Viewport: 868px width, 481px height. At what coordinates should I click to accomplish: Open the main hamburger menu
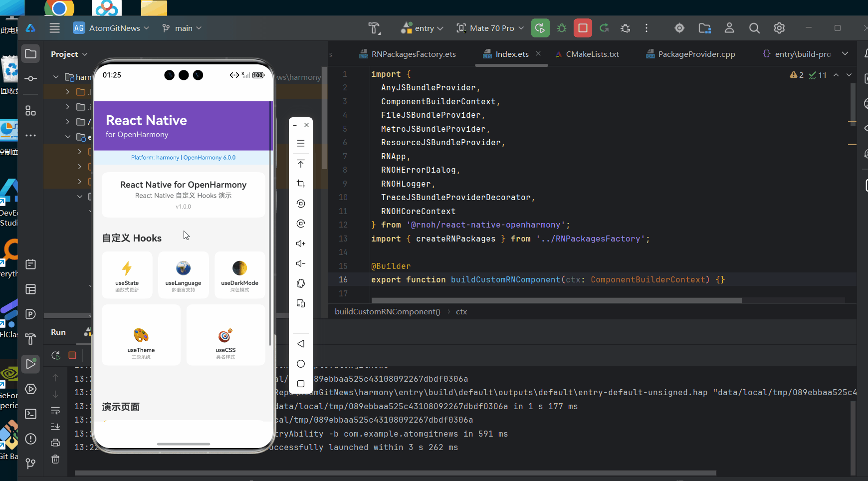[55, 28]
